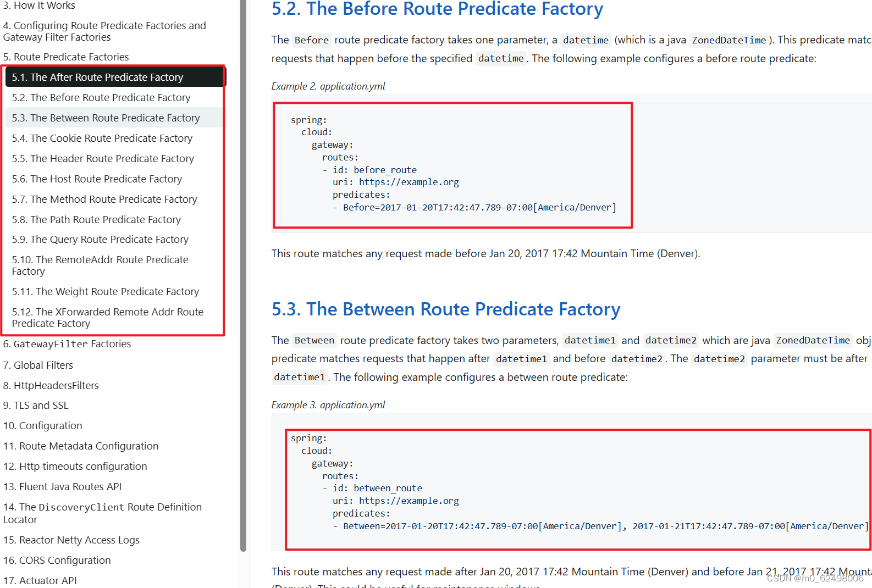
Task: Open '5.5. The Header Route Predicate Factory'
Action: pyautogui.click(x=103, y=159)
